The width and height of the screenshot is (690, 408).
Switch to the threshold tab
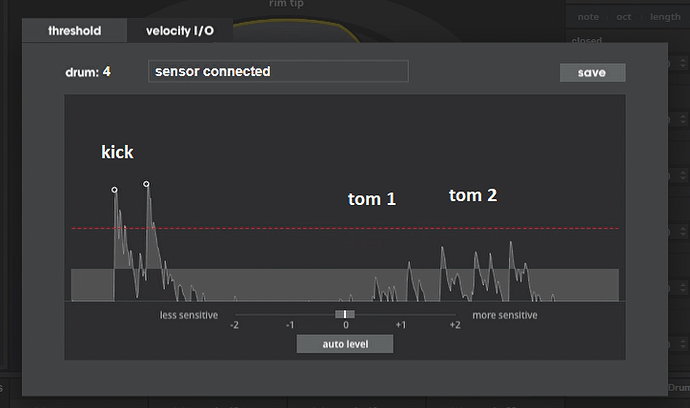(74, 30)
